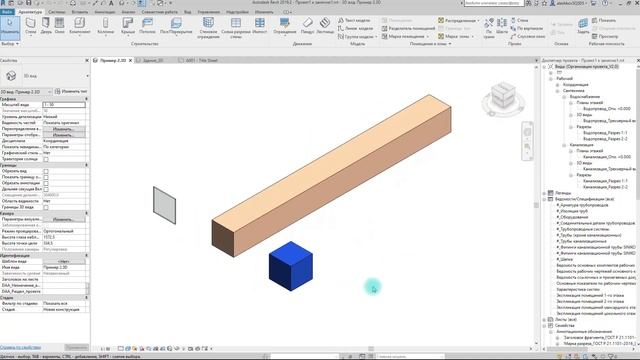640x360 pixels.
Task: Open the 3D вид type selector dropdown
Action: [x=87, y=76]
